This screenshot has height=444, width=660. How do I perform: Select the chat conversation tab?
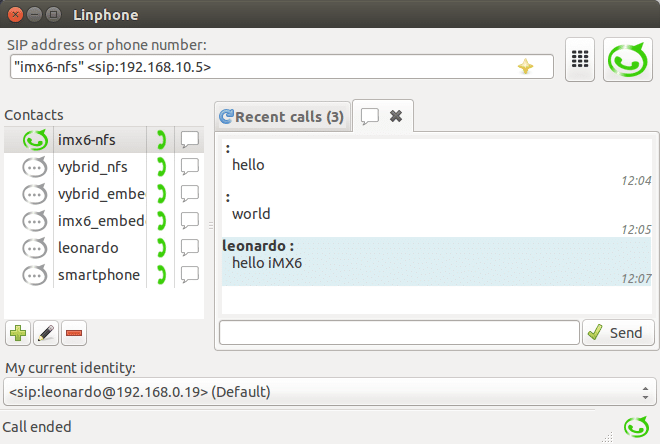[370, 117]
